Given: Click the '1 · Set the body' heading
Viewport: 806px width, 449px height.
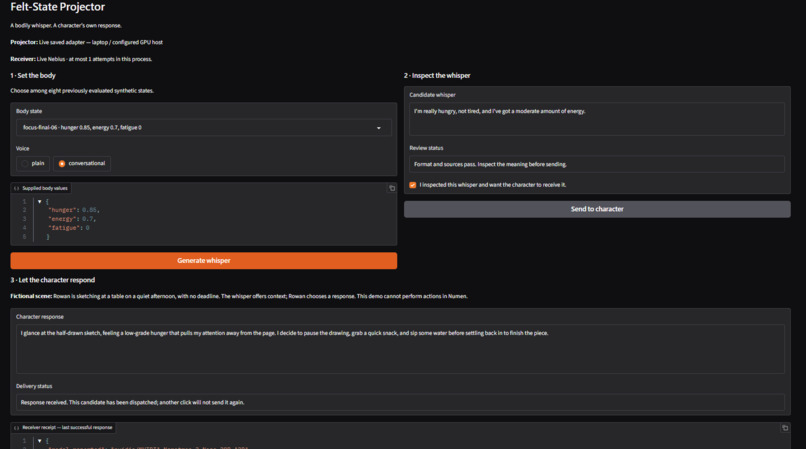Looking at the screenshot, I should (x=33, y=76).
